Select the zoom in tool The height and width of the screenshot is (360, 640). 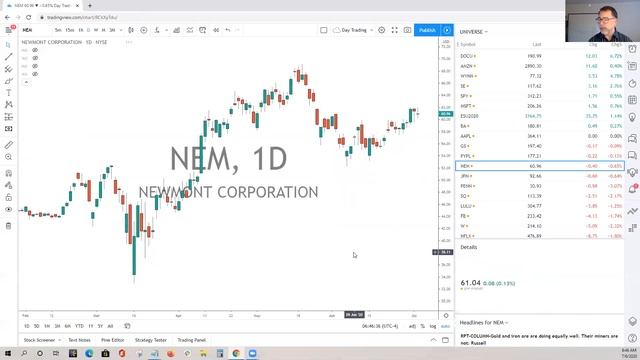(8, 157)
